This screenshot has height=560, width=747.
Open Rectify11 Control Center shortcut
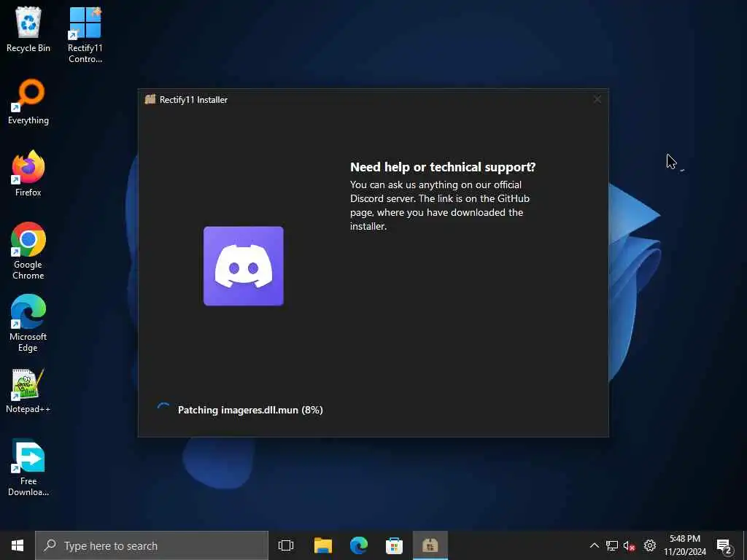click(85, 34)
